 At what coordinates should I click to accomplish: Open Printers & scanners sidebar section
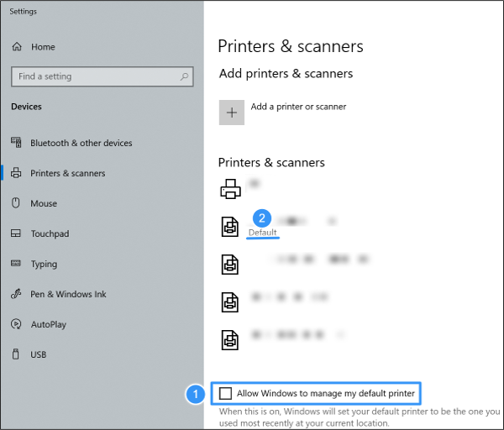[x=67, y=173]
